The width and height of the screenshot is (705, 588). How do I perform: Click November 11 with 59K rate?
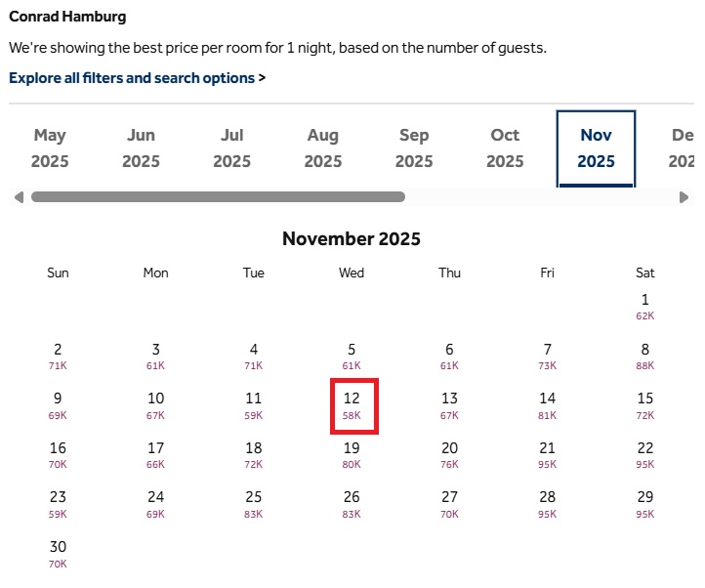254,405
